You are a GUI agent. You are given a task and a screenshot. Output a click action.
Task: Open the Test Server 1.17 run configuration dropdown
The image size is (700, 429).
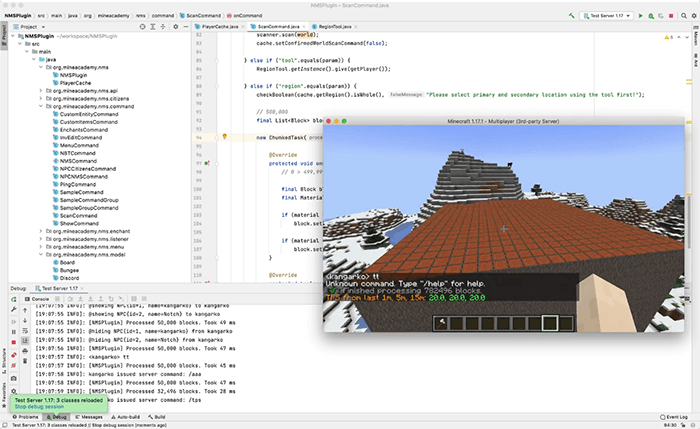[607, 16]
